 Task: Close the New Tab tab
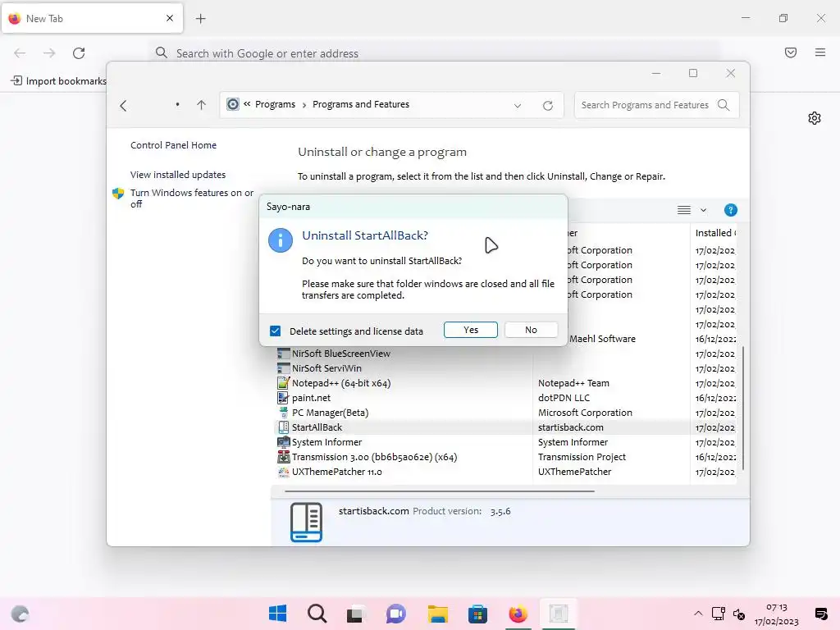pos(170,18)
